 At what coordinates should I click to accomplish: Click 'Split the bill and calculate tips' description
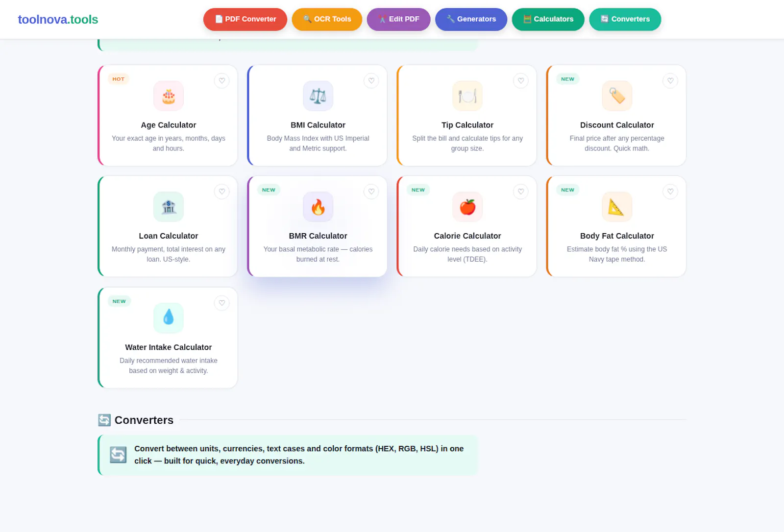click(x=467, y=143)
